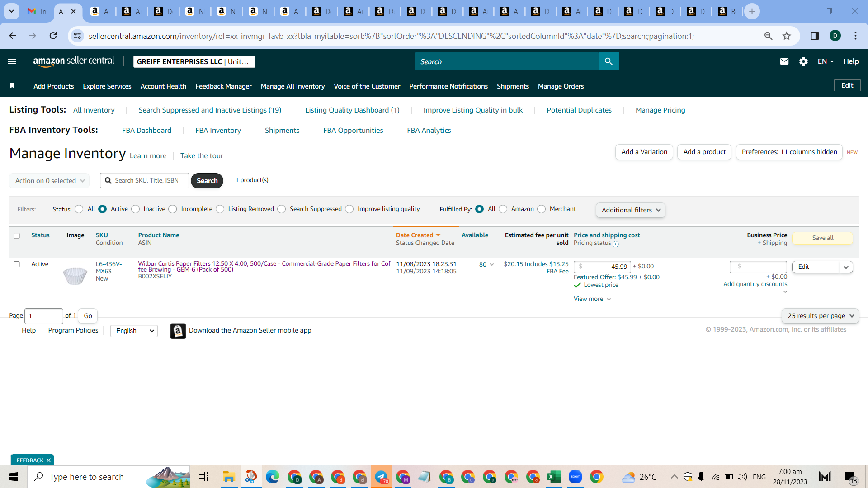Viewport: 868px width, 488px height.
Task: Open Task View on the taskbar
Action: [x=203, y=477]
